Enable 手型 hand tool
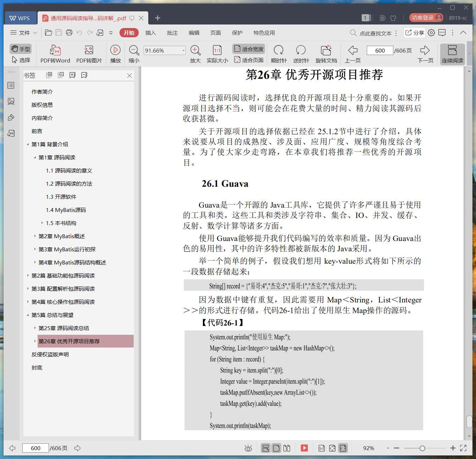Screen dimensions: 476x459 21,49
